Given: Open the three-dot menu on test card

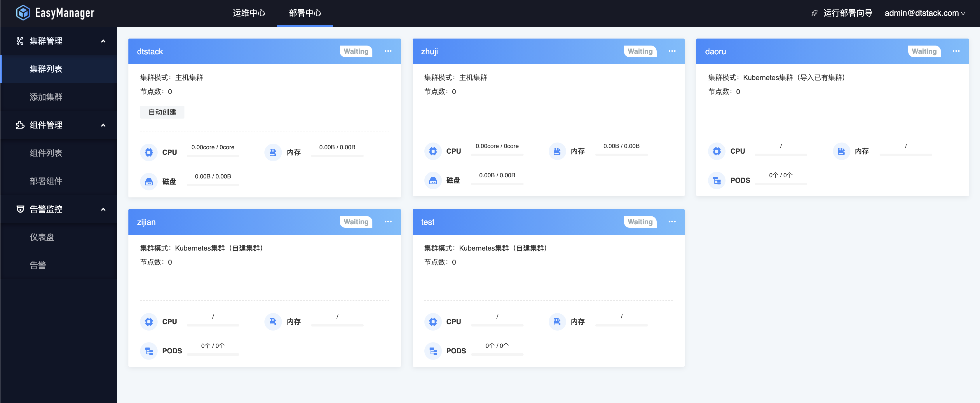Looking at the screenshot, I should 672,221.
